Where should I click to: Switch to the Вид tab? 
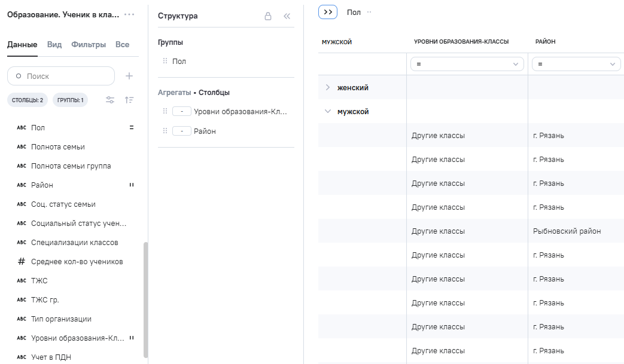pos(54,44)
